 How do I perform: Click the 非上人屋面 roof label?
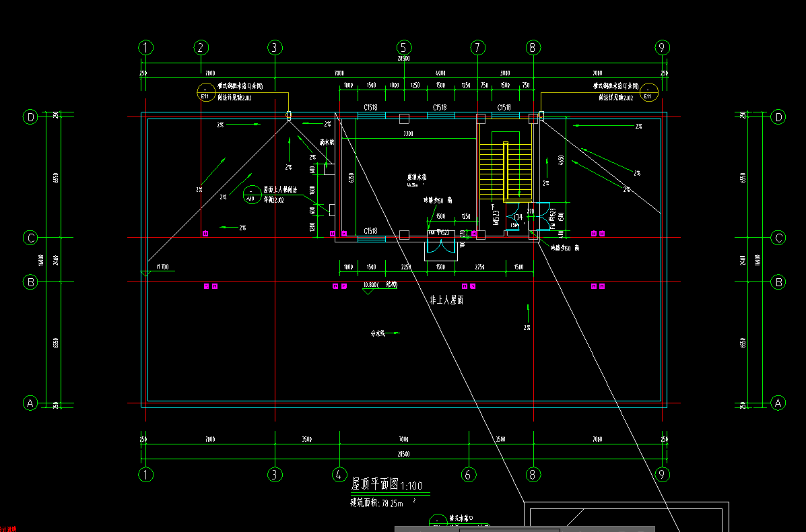tap(446, 300)
